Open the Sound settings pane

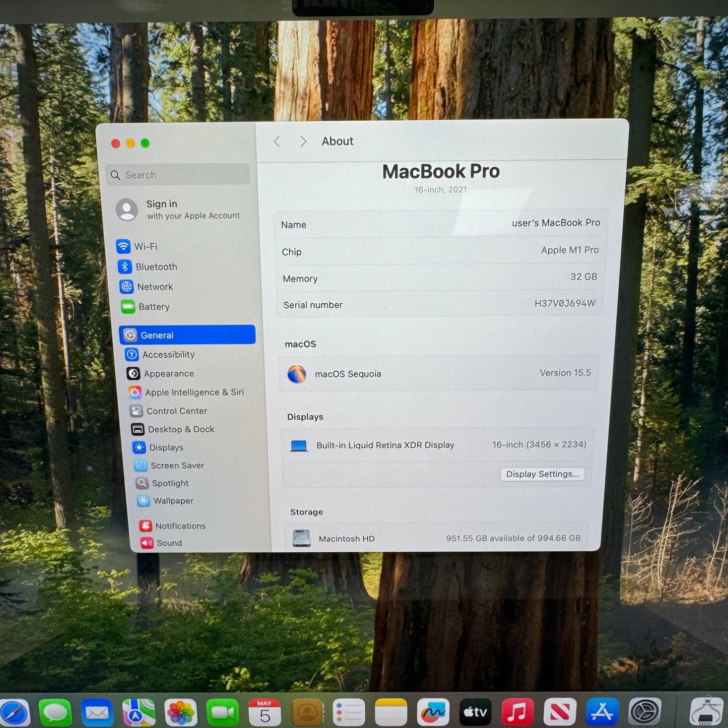(161, 543)
